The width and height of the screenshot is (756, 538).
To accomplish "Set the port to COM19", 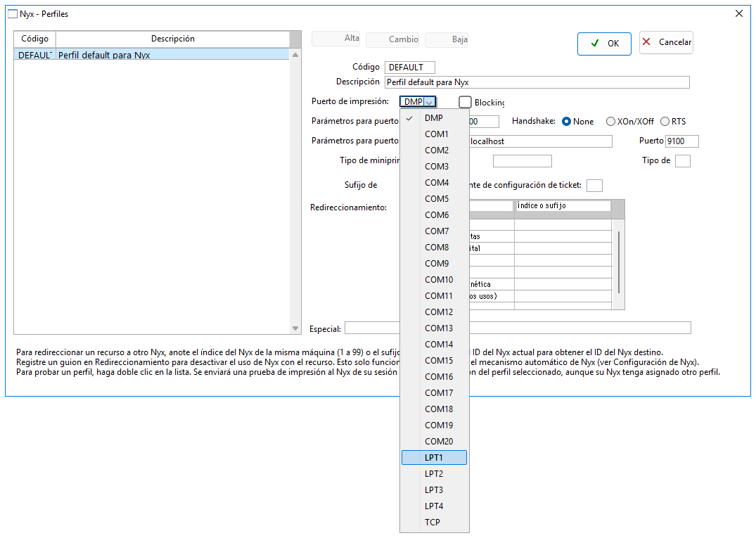I will 434,425.
